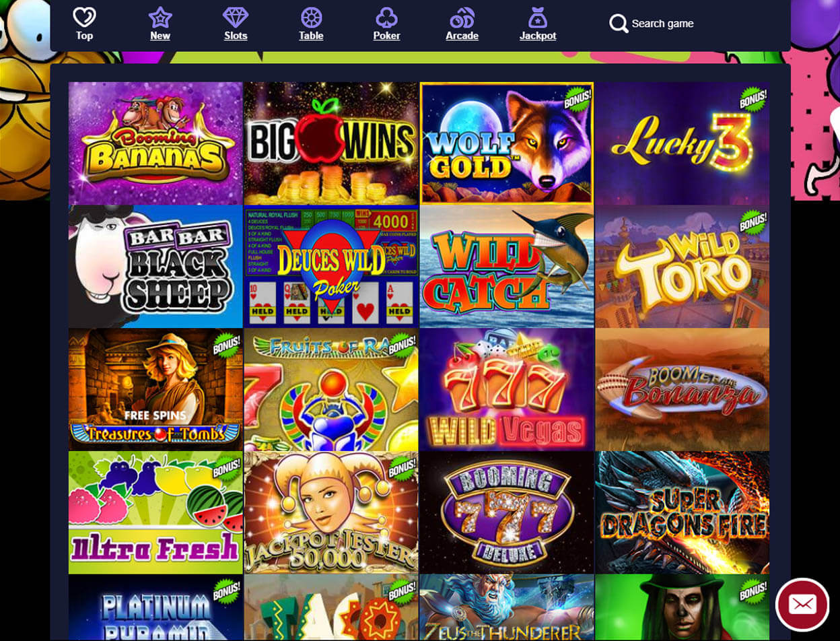The width and height of the screenshot is (840, 641).
Task: Select the Wild Toro game thumbnail
Action: pyautogui.click(x=682, y=267)
